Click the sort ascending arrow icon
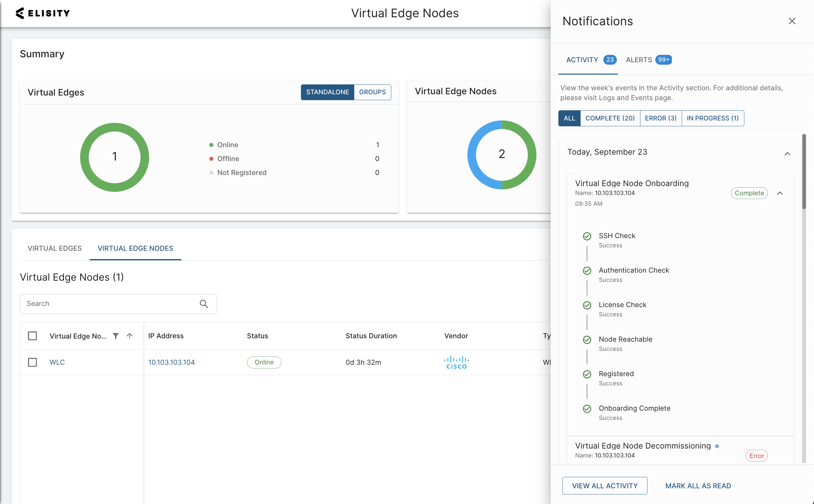 coord(130,336)
